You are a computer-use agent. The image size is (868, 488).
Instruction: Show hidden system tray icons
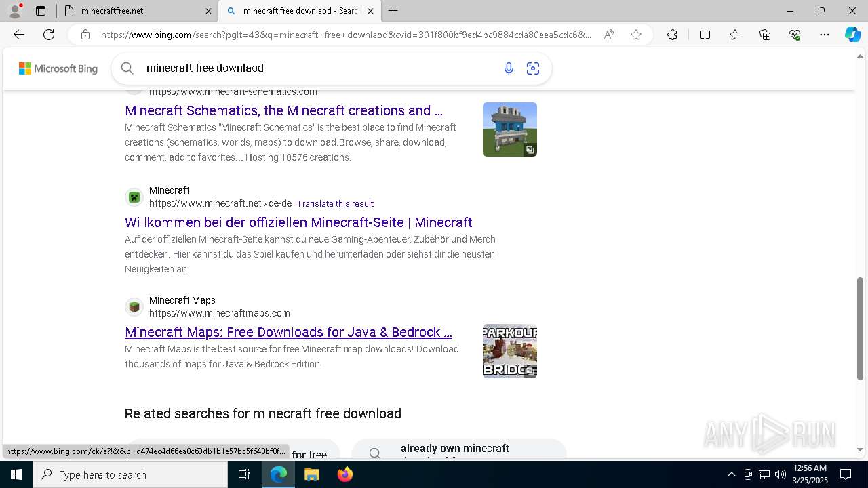(x=731, y=474)
